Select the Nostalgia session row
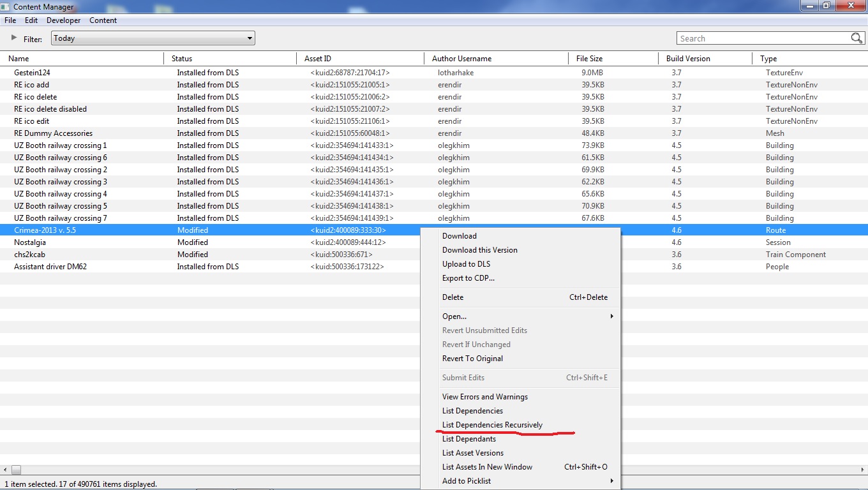Screen dimensions: 868x490 pyautogui.click(x=30, y=242)
